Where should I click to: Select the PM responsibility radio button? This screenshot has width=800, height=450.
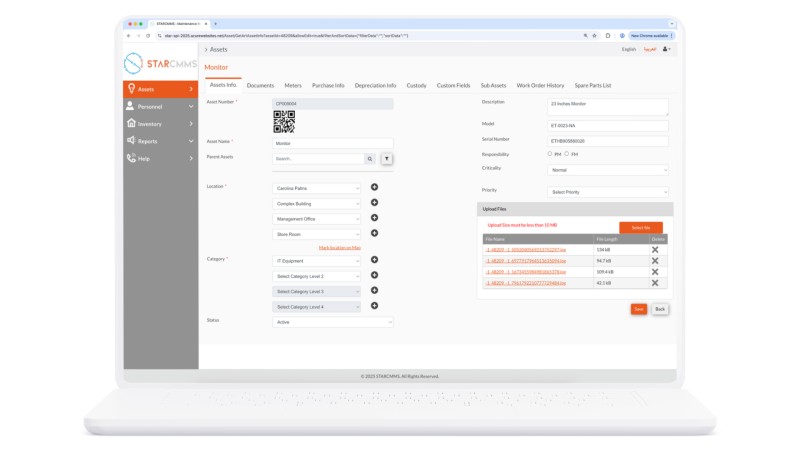point(549,154)
